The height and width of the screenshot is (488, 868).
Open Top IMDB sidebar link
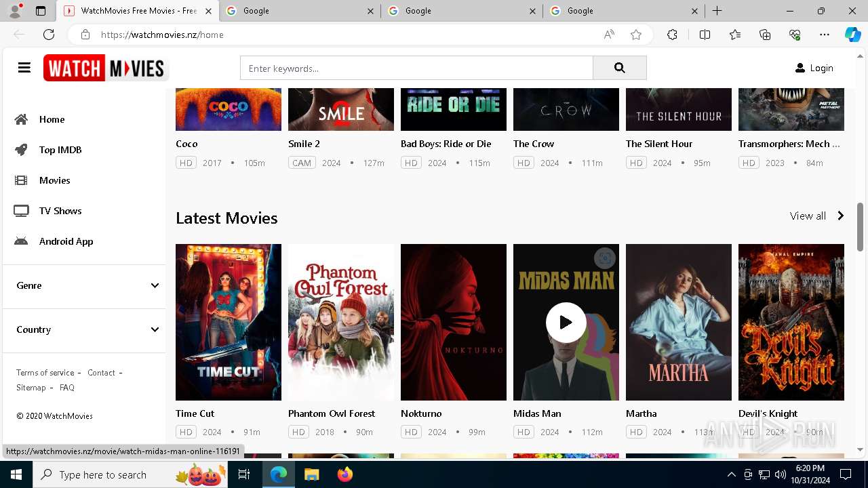click(x=60, y=150)
